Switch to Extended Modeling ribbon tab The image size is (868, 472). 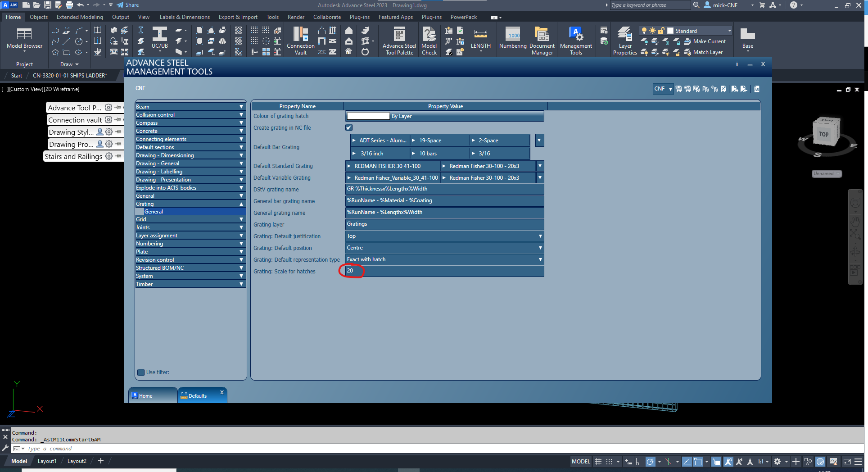(80, 17)
